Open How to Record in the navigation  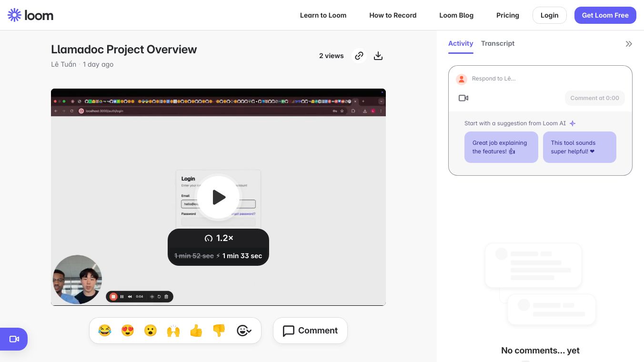click(x=393, y=15)
